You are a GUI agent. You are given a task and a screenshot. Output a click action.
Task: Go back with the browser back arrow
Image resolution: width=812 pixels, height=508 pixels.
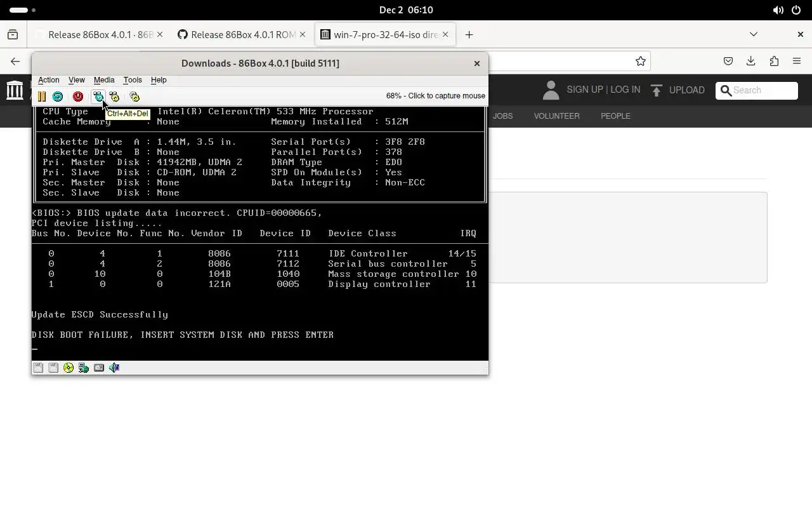15,61
